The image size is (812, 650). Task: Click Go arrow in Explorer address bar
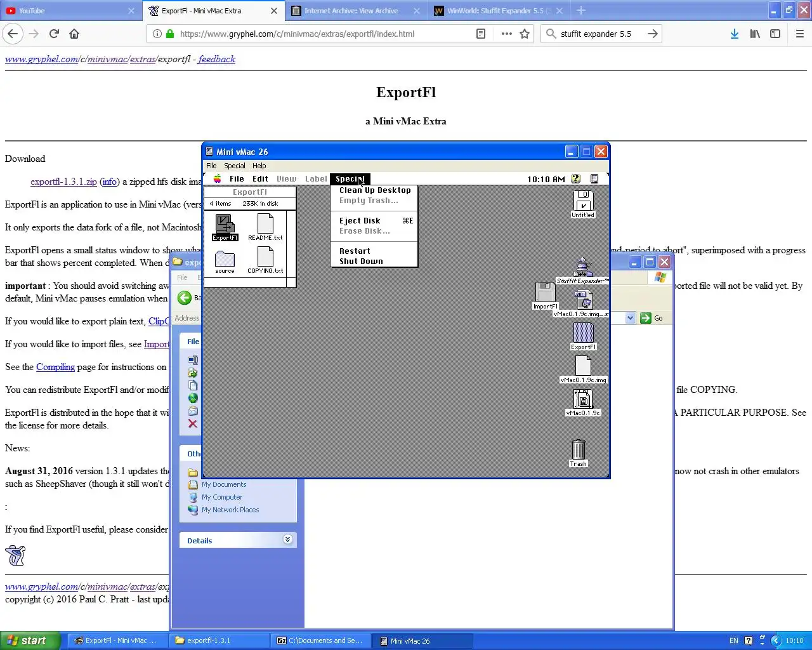pyautogui.click(x=646, y=318)
